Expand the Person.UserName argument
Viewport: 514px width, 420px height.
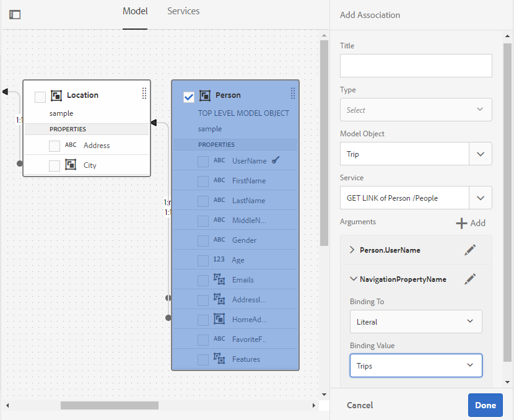(x=352, y=250)
